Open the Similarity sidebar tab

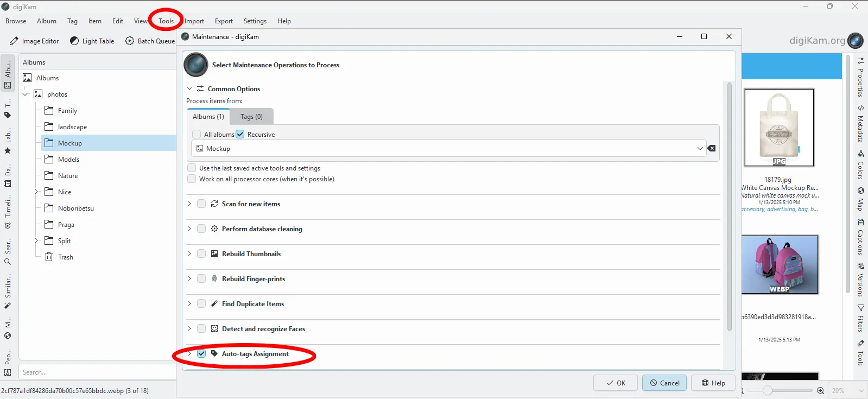8,292
